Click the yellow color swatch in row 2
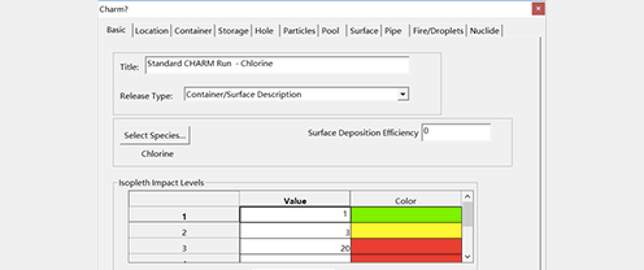The height and width of the screenshot is (270, 644). [406, 231]
